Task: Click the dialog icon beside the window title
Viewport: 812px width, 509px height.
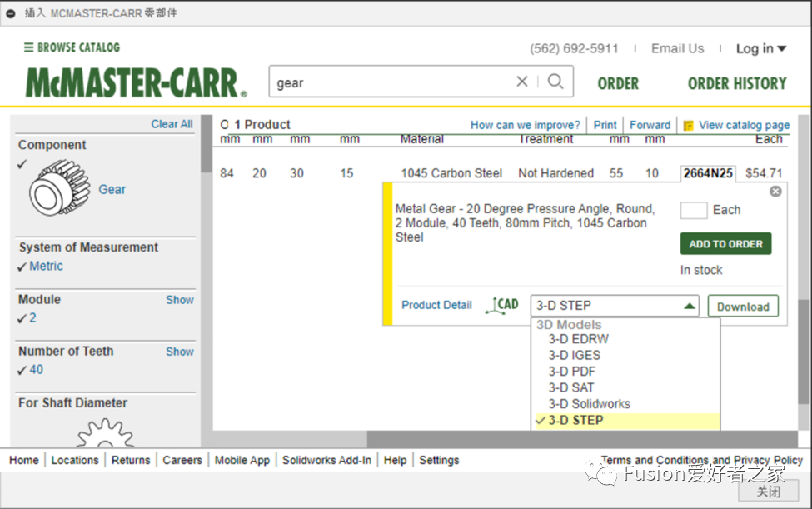Action: click(x=10, y=13)
